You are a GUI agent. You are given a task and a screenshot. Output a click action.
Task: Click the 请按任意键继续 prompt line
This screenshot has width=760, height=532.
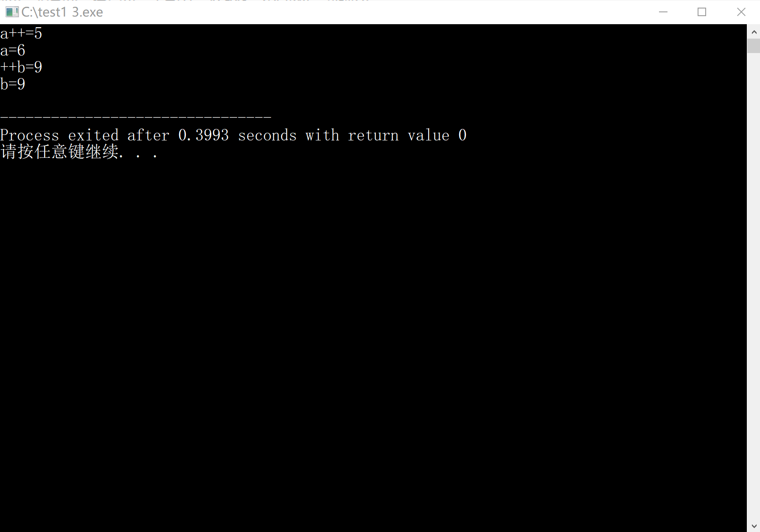click(79, 151)
